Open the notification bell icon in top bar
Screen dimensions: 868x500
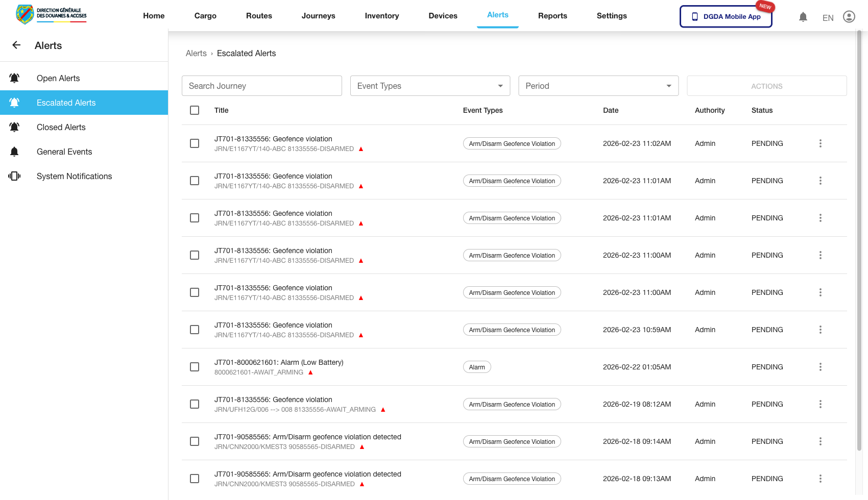[x=803, y=17]
